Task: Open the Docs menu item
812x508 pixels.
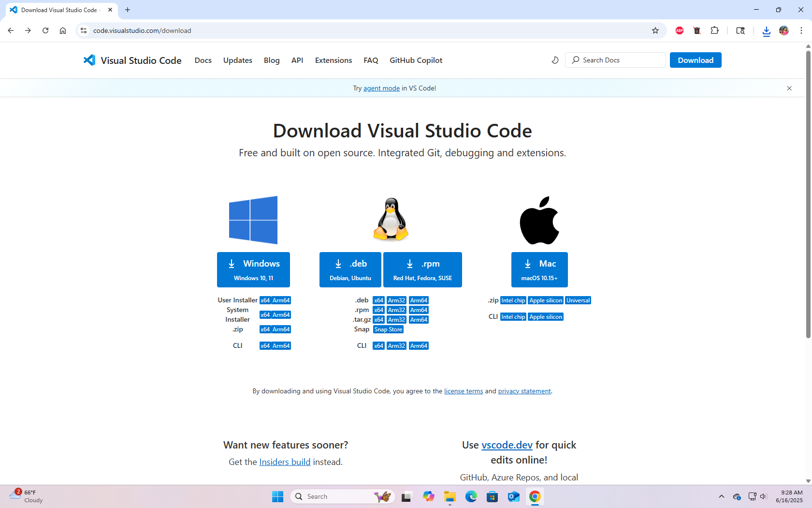Action: [203, 60]
